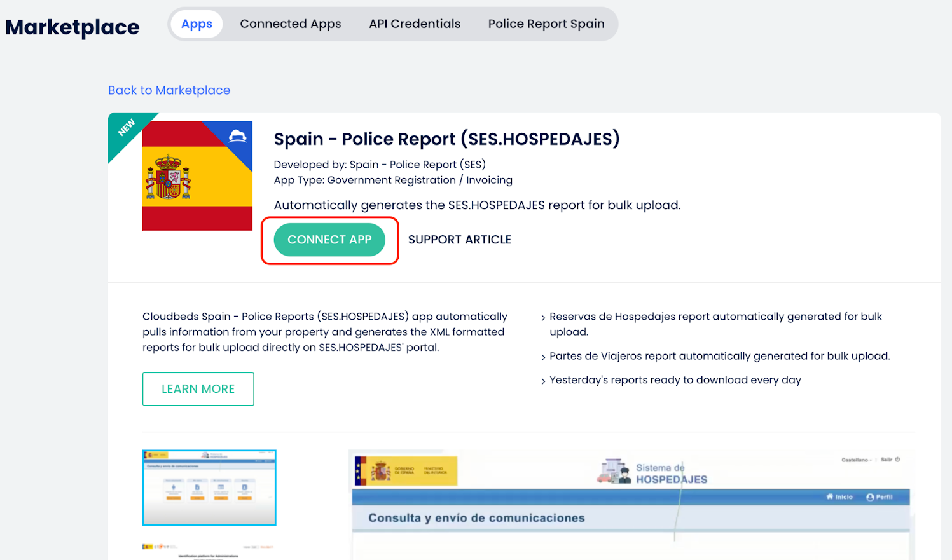Go to the Police Report Spain tab
952x560 pixels.
(546, 24)
